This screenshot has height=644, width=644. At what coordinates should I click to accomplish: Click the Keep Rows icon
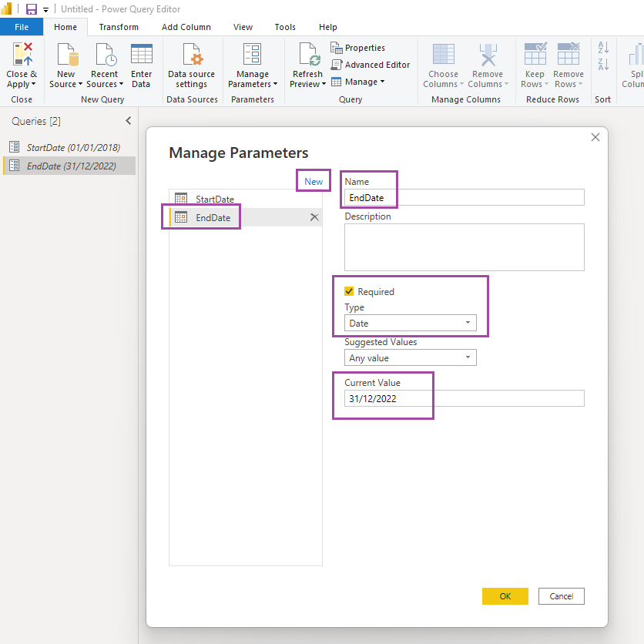coord(535,53)
